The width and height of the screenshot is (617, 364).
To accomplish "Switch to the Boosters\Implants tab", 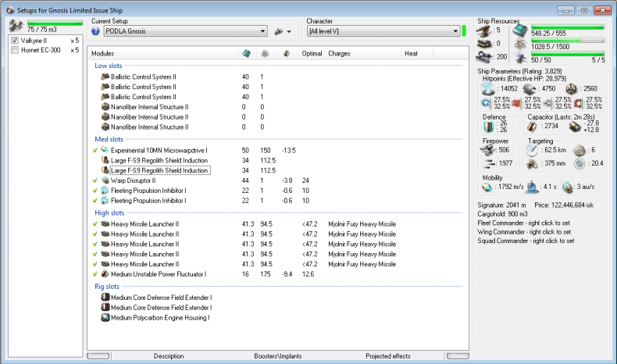I will pyautogui.click(x=278, y=356).
